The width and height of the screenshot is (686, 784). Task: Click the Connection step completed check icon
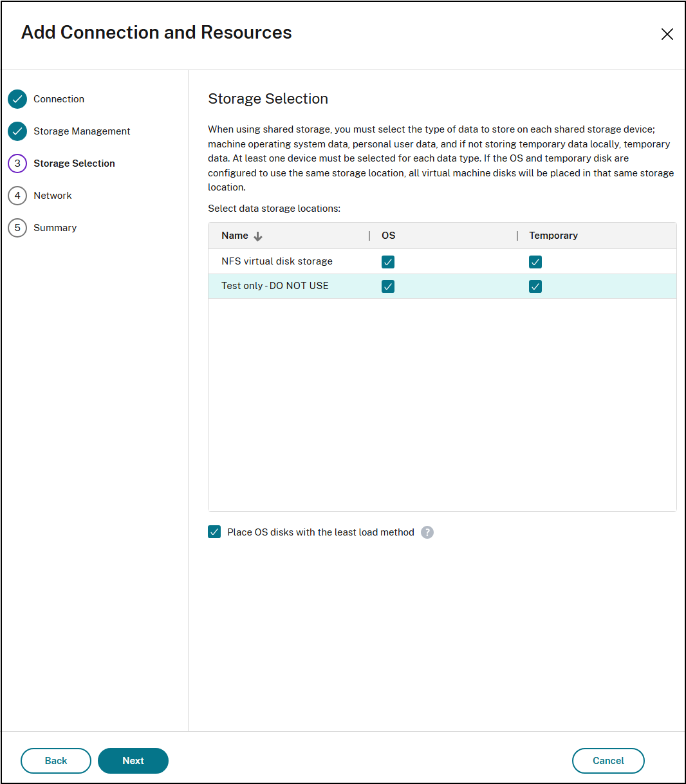(17, 98)
